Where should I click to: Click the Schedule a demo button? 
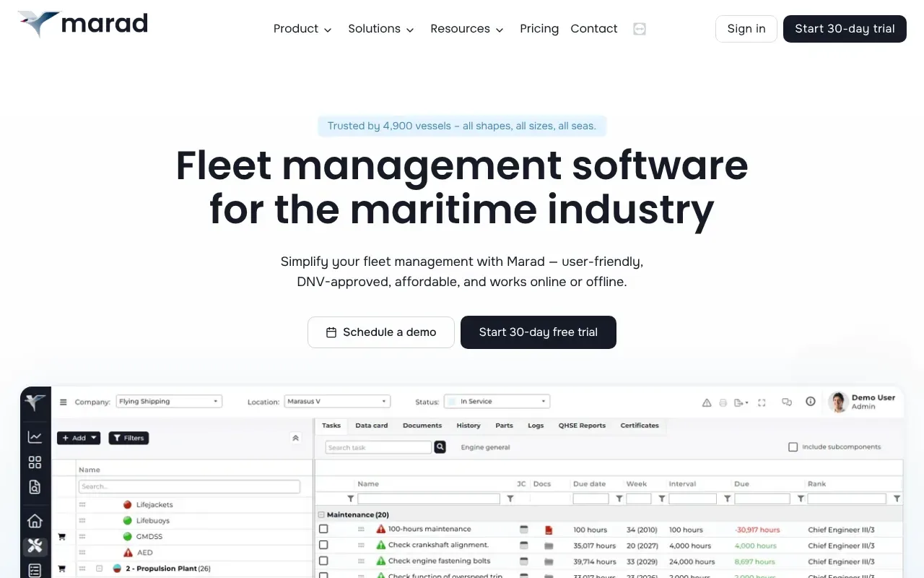[381, 332]
